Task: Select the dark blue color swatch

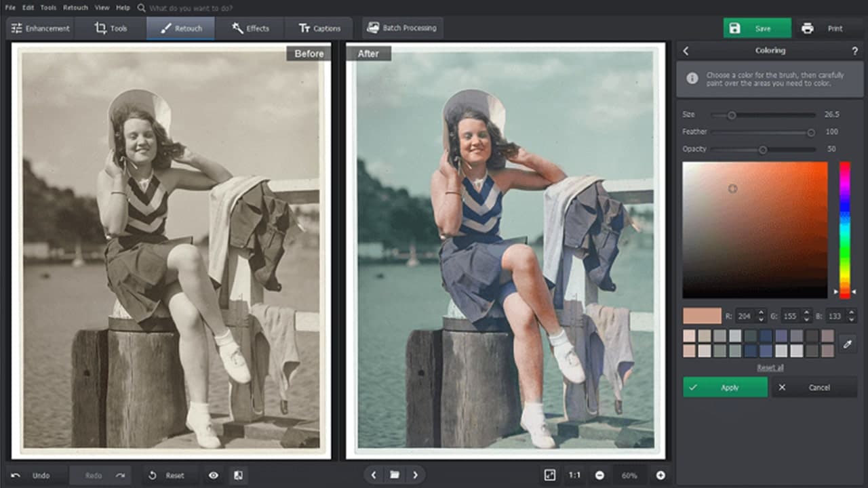Action: [766, 334]
